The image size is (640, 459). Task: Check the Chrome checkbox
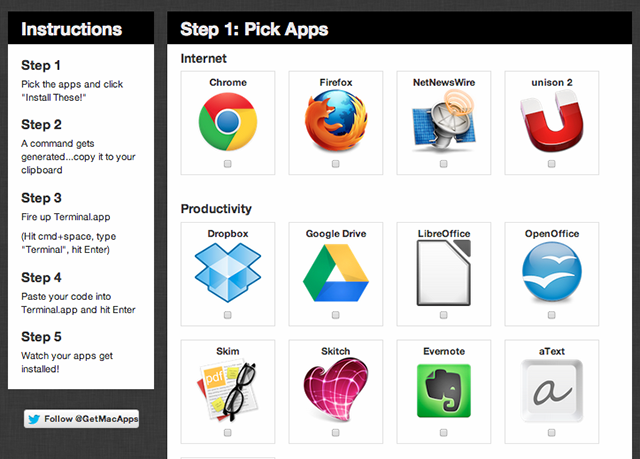click(x=228, y=163)
